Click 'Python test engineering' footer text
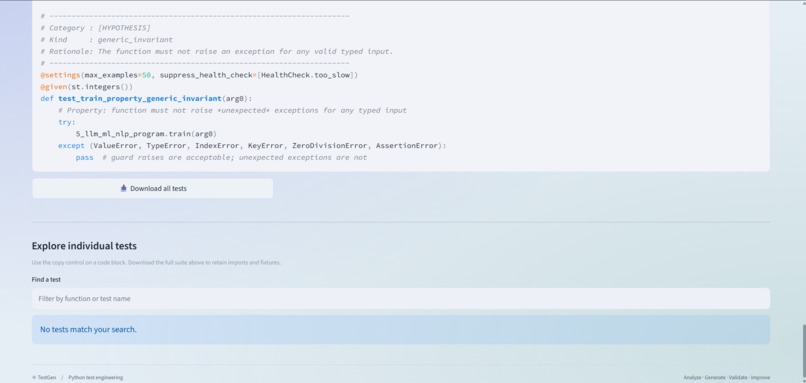The image size is (806, 383). coord(96,377)
